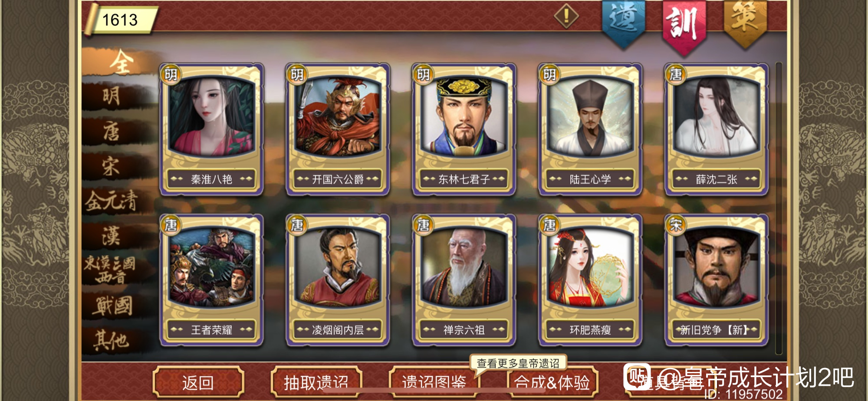Filter by the 明 dynasty tab
This screenshot has height=401, width=868.
coord(112,95)
